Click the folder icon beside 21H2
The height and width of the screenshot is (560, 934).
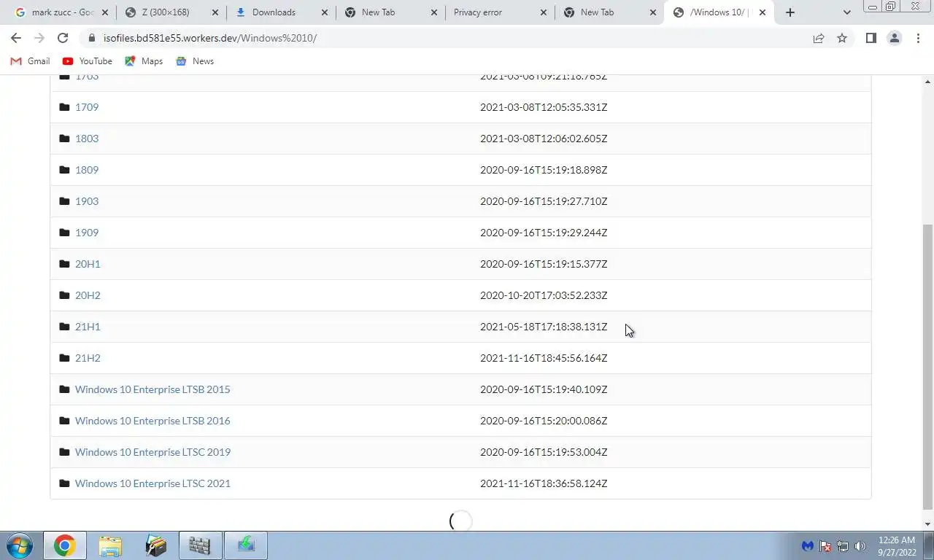click(x=64, y=358)
